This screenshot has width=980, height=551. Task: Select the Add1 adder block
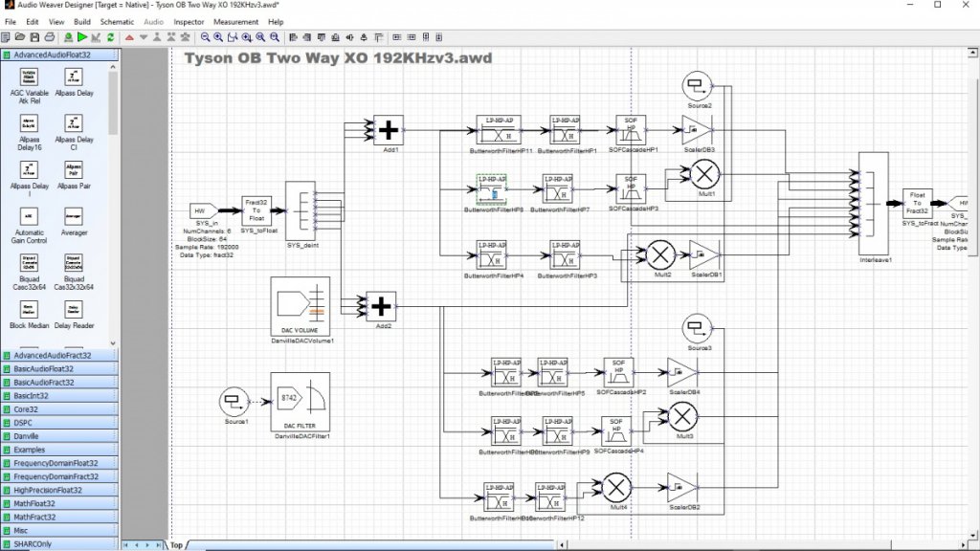point(389,130)
